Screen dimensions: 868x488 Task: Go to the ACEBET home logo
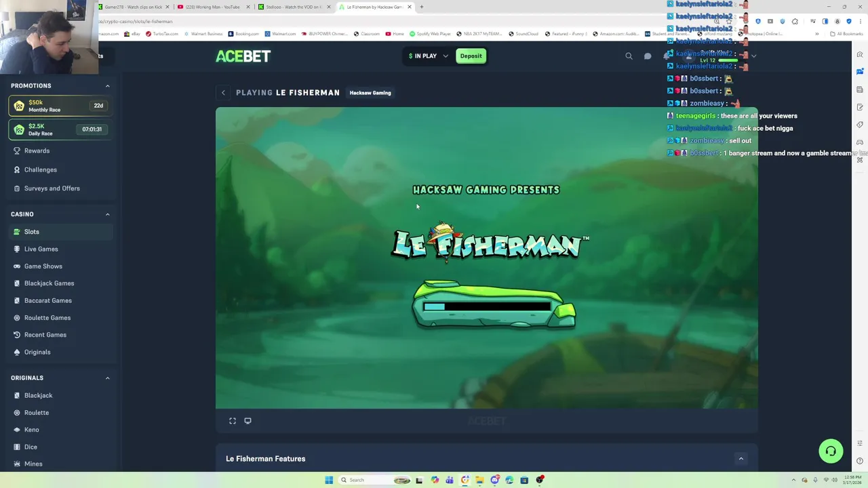point(243,56)
